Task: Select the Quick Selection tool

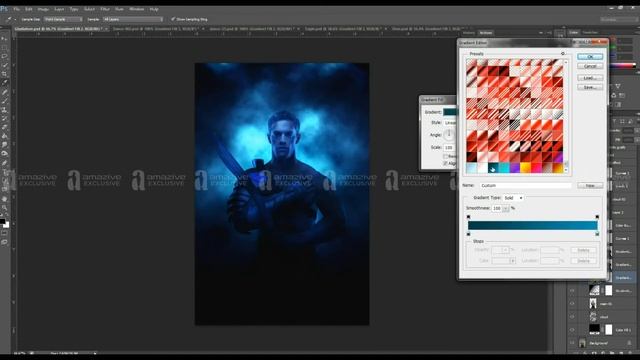Action: (x=4, y=65)
